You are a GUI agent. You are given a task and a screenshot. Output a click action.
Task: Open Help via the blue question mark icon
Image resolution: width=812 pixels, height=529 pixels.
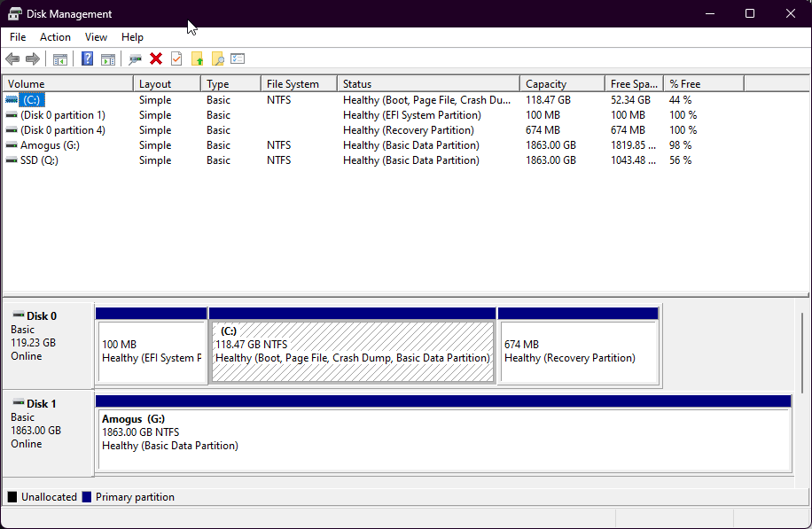(x=87, y=59)
